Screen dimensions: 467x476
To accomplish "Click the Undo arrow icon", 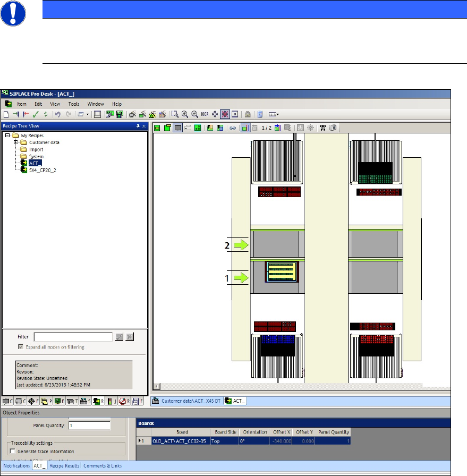I will pyautogui.click(x=58, y=114).
